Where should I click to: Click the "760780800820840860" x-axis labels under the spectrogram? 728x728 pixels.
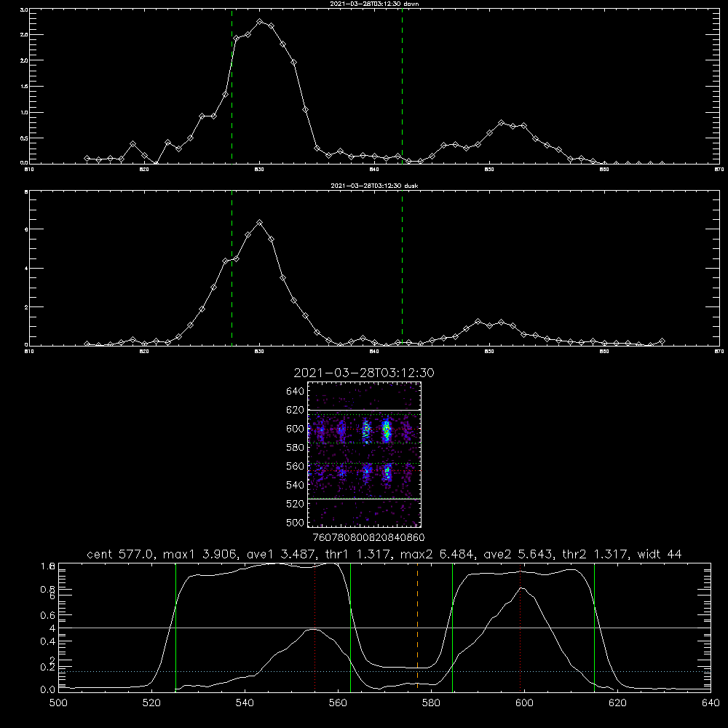click(x=368, y=537)
